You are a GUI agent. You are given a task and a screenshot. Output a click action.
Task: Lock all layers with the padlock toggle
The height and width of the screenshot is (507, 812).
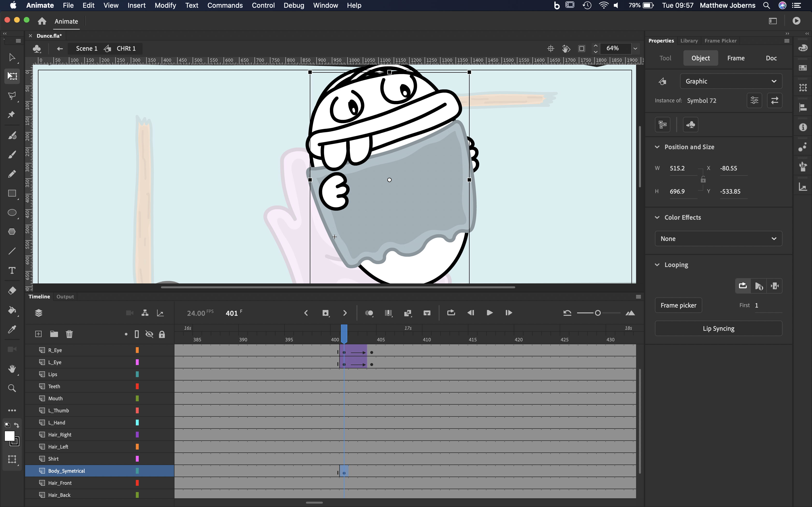coord(162,334)
